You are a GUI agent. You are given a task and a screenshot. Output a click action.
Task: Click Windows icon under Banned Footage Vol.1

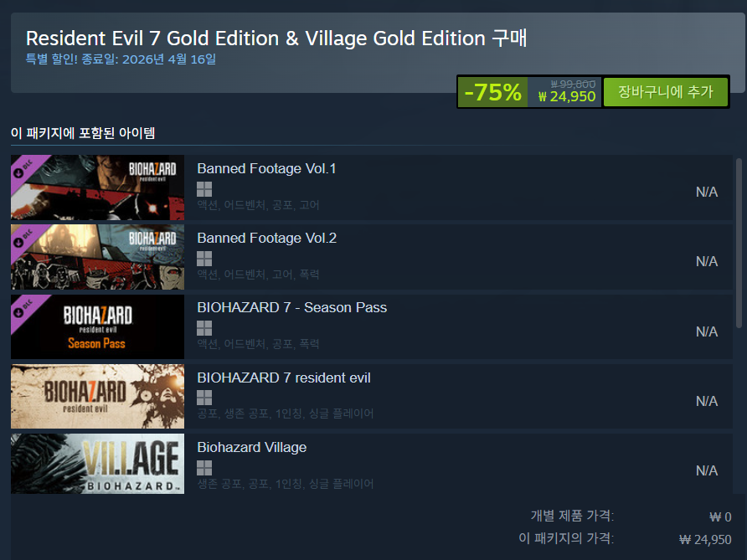pyautogui.click(x=204, y=189)
